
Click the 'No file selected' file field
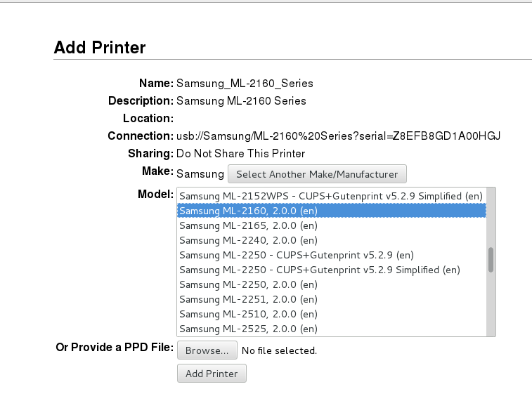click(x=279, y=350)
